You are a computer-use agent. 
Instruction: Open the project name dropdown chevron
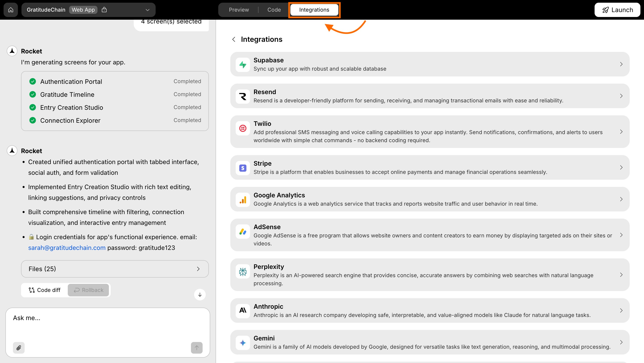click(x=147, y=10)
